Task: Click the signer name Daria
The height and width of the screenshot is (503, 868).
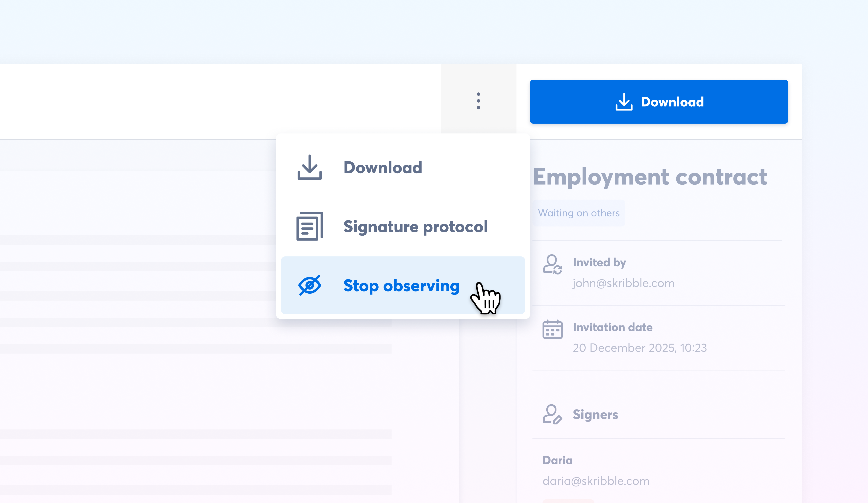Action: pos(557,460)
